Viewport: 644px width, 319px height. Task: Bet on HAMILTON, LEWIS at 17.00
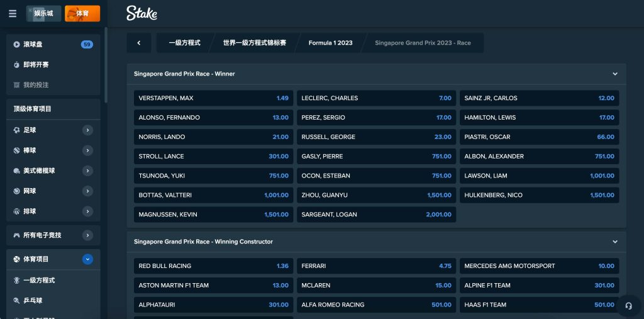[x=539, y=118]
